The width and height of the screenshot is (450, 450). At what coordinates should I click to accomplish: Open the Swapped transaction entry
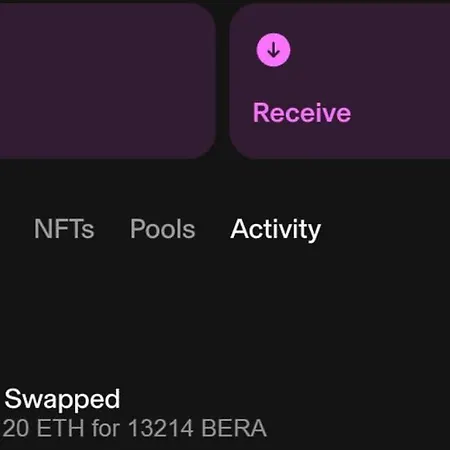(x=135, y=413)
